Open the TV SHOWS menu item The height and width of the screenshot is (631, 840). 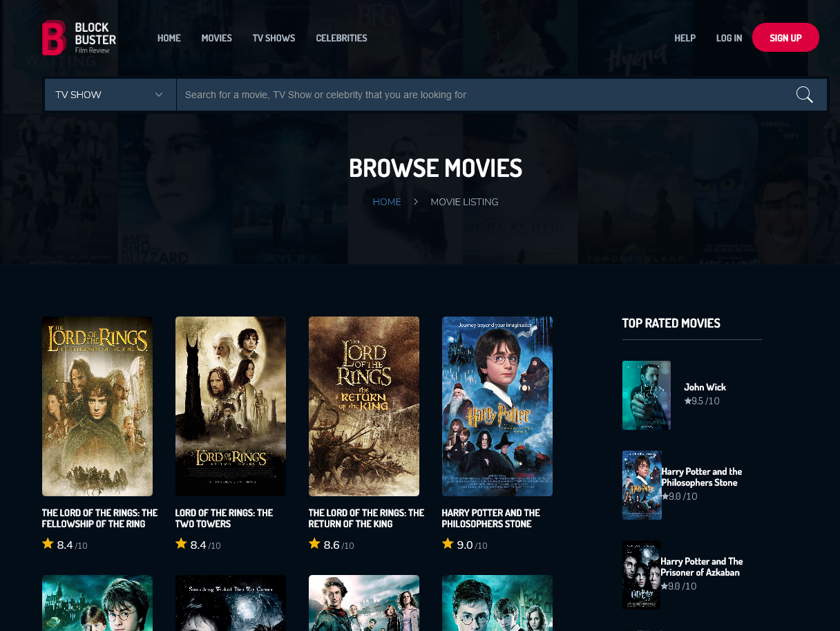tap(274, 38)
